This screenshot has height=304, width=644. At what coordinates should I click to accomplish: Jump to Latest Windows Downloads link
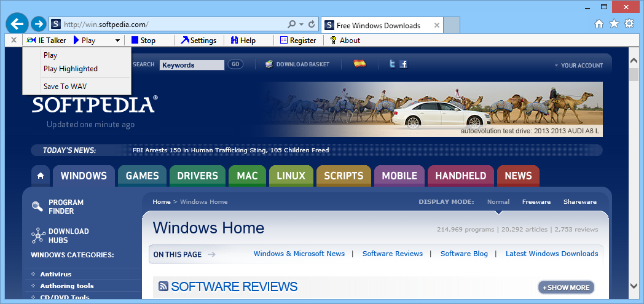(552, 254)
